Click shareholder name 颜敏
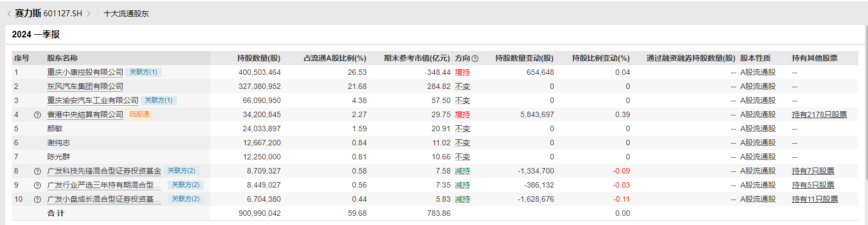This screenshot has width=868, height=225. (55, 128)
